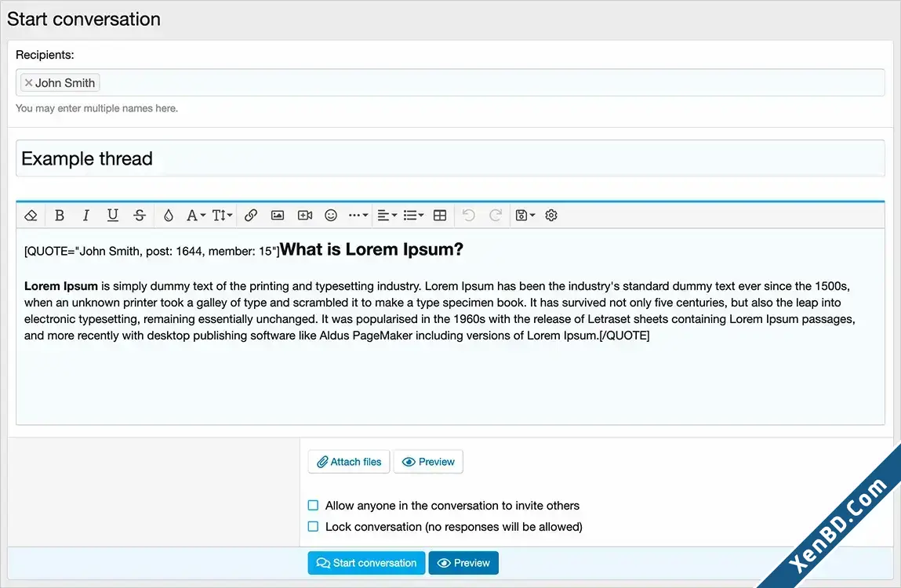Viewport: 901px width, 588px height.
Task: Edit the Example thread title field
Action: pos(450,158)
